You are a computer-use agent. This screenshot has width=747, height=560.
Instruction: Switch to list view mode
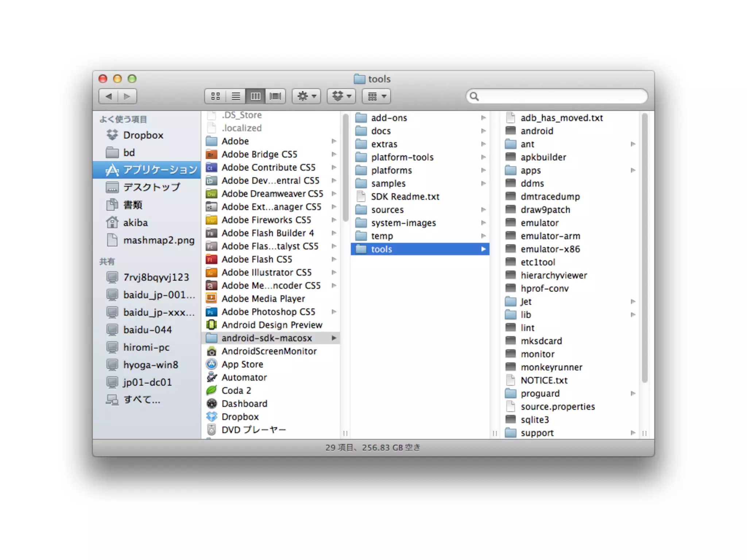[x=236, y=96]
